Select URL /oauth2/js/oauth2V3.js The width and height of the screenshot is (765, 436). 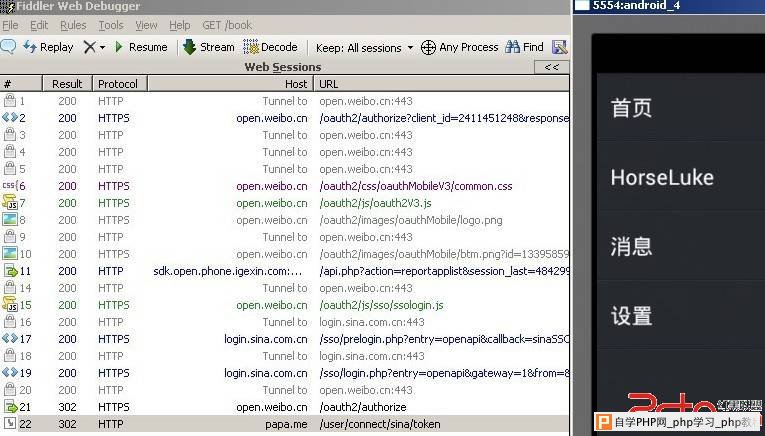pyautogui.click(x=375, y=203)
